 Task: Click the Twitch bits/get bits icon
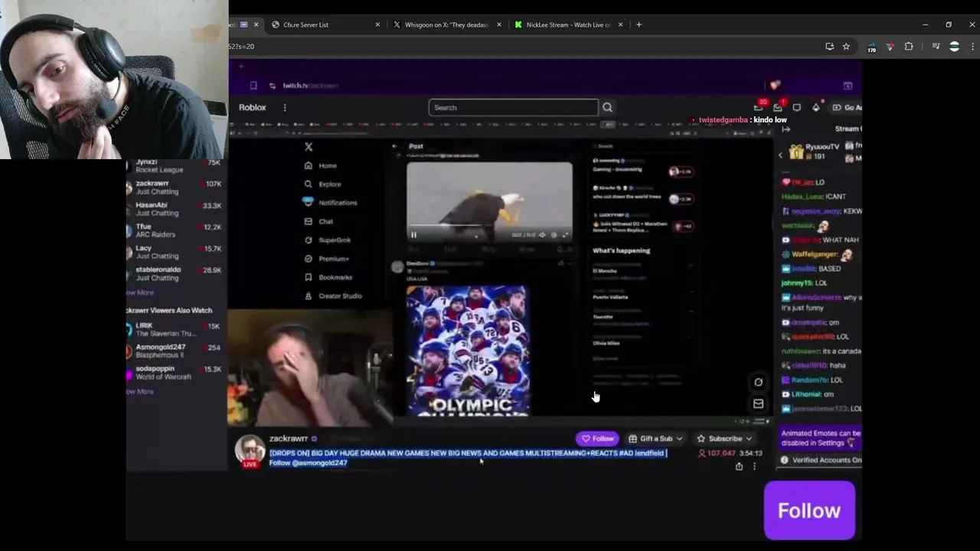click(x=816, y=108)
